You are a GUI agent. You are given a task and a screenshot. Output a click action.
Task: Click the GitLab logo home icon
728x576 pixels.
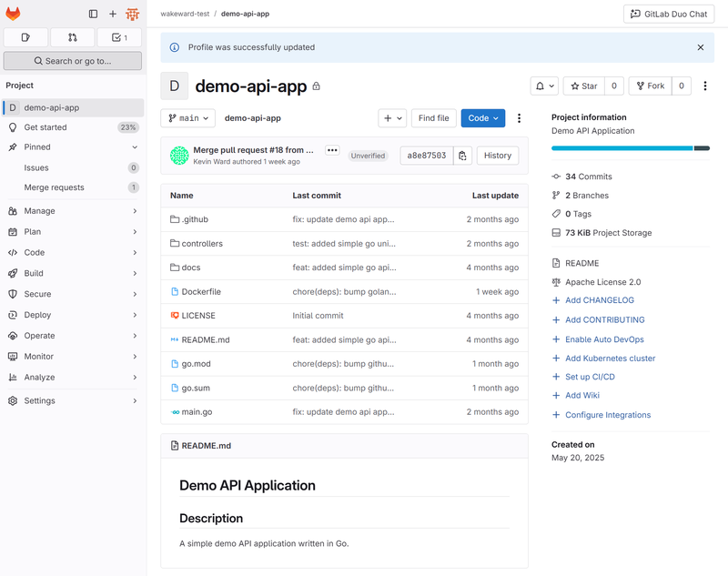click(14, 14)
